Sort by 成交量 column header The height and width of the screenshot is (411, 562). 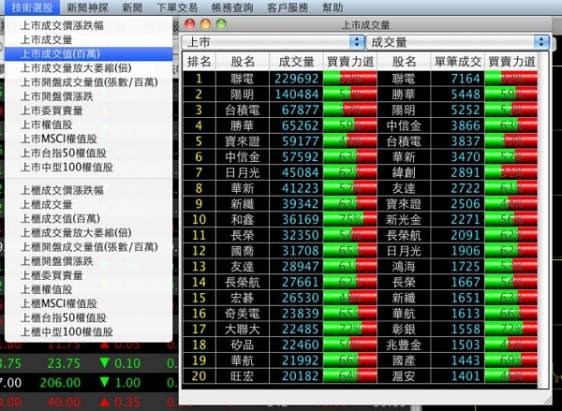(x=296, y=62)
